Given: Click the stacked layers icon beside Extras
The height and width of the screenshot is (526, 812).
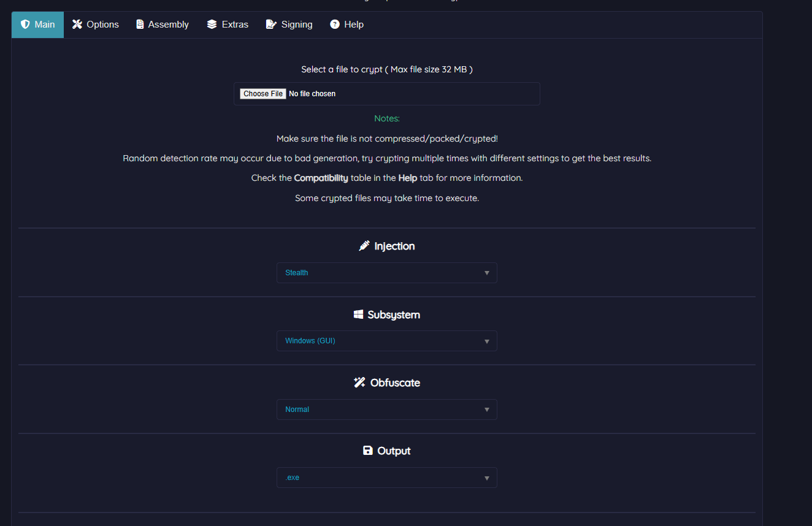Looking at the screenshot, I should pyautogui.click(x=212, y=25).
